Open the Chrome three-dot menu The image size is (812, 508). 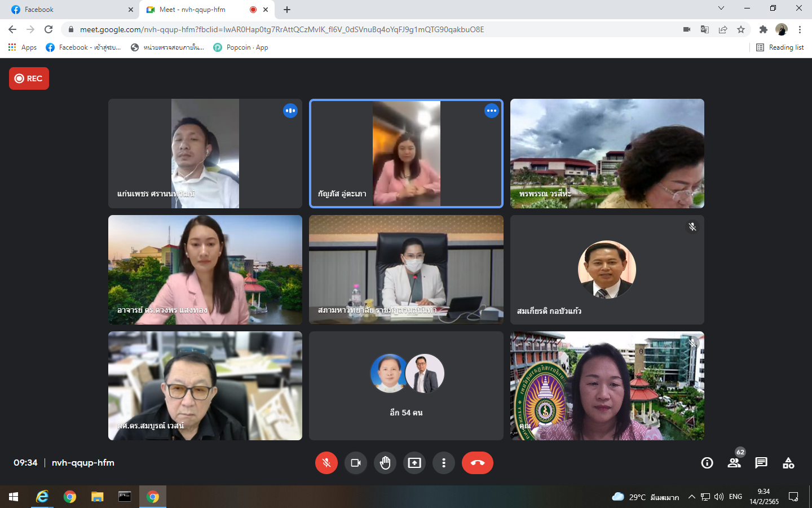click(800, 29)
